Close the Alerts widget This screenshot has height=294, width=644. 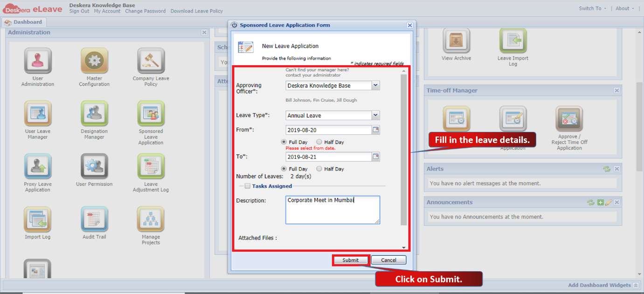tap(617, 169)
